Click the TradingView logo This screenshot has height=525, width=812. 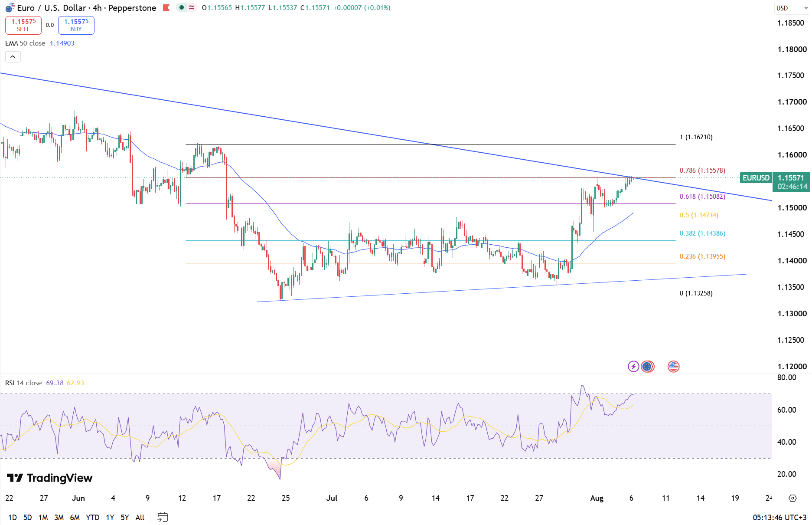[50, 478]
